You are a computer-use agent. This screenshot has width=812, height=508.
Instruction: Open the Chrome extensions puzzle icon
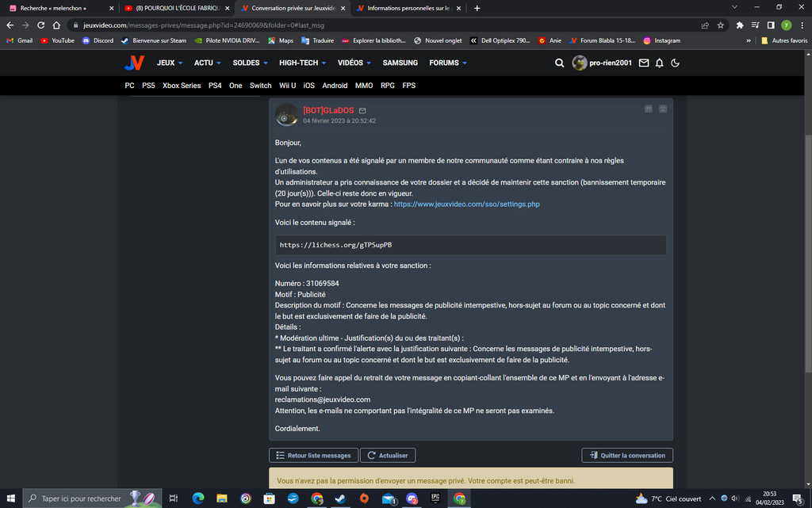[740, 25]
